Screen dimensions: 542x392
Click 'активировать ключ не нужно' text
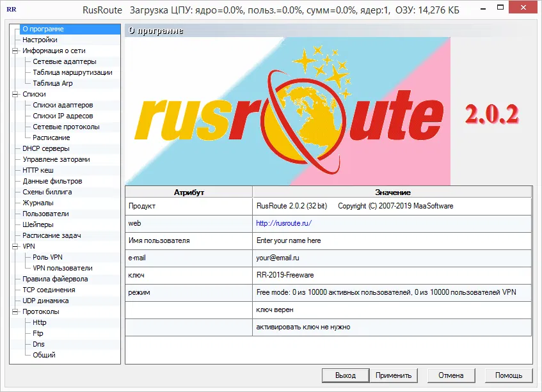click(x=303, y=327)
